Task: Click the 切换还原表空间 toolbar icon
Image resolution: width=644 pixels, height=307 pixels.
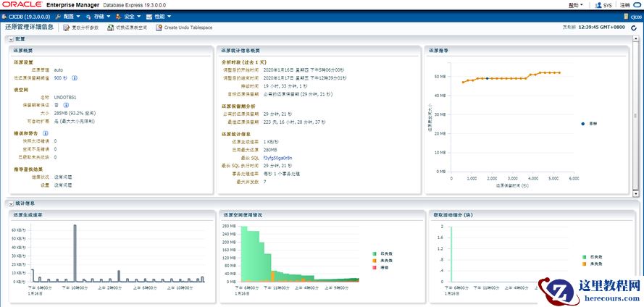Action: (x=111, y=28)
